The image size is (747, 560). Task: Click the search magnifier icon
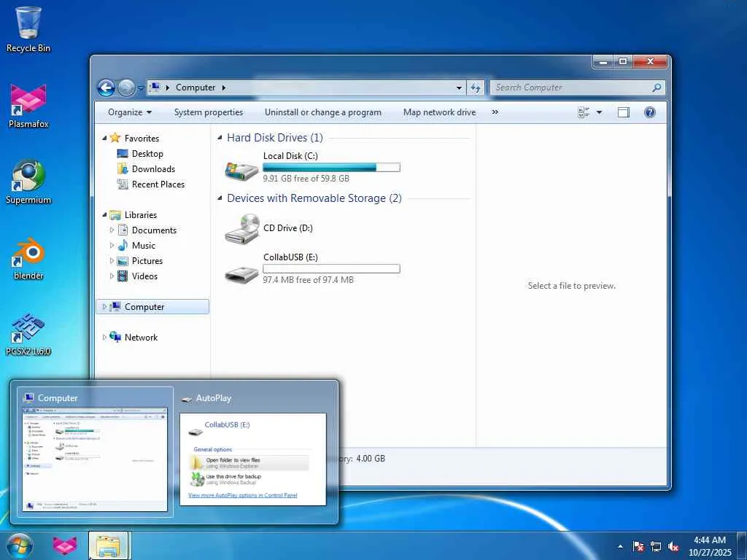click(657, 87)
